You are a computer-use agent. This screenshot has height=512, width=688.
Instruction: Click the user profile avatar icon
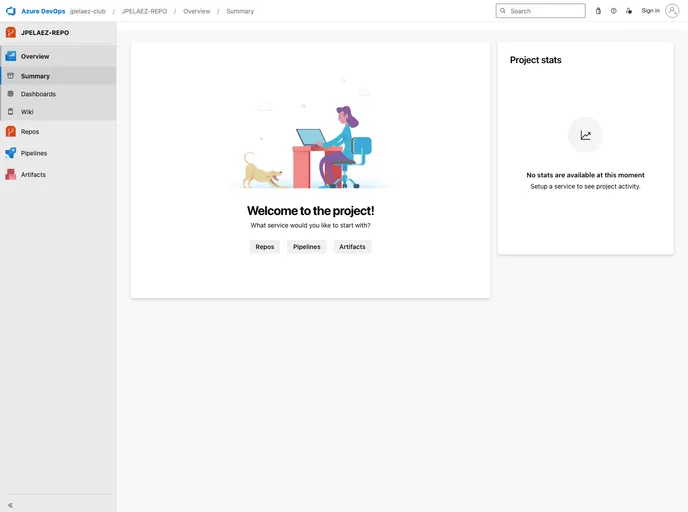pos(672,11)
